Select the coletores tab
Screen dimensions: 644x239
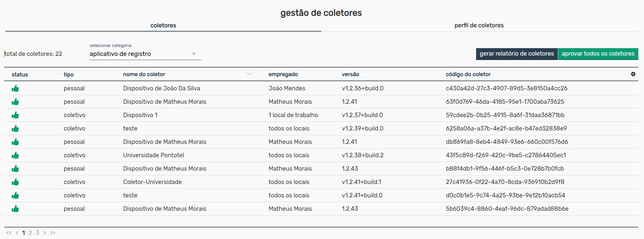pos(163,25)
